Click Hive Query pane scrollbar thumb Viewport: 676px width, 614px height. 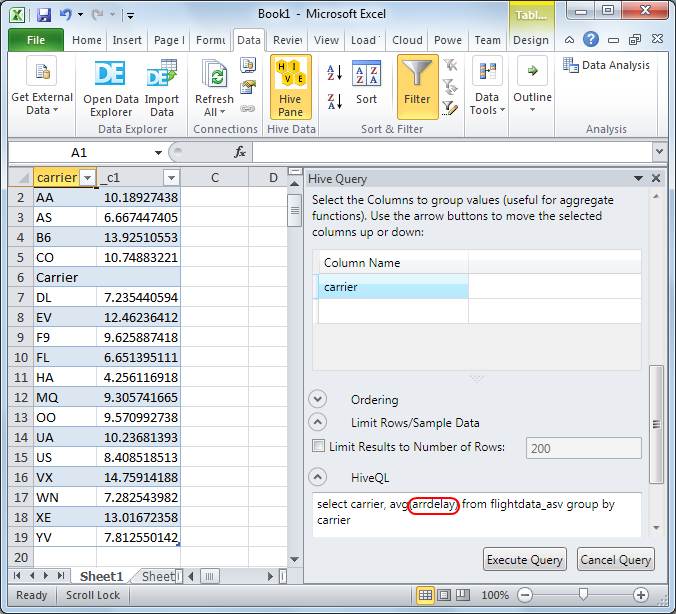point(656,425)
